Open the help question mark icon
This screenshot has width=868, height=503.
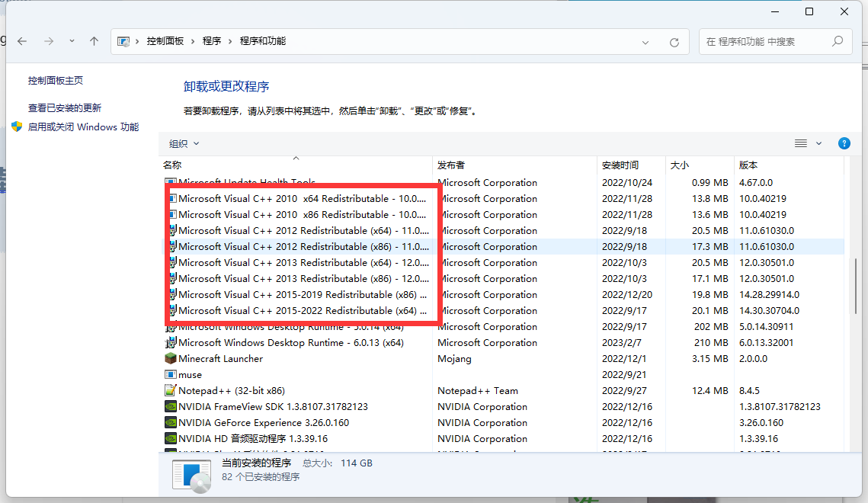click(x=844, y=143)
